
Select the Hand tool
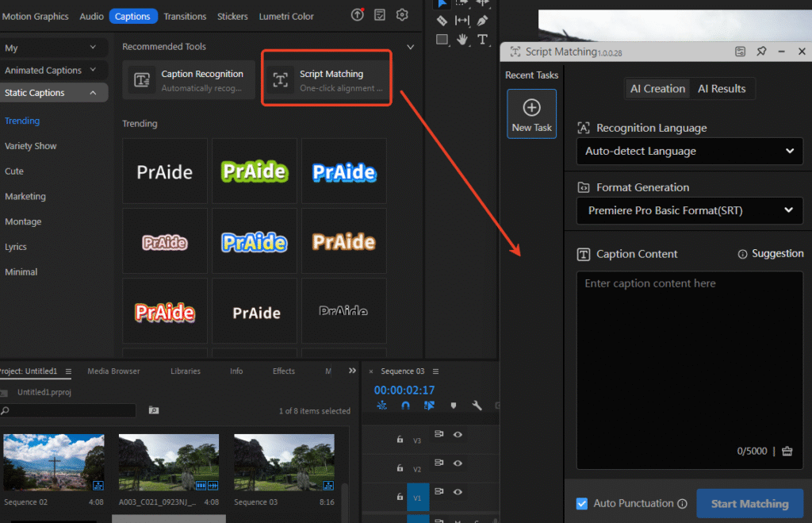463,38
